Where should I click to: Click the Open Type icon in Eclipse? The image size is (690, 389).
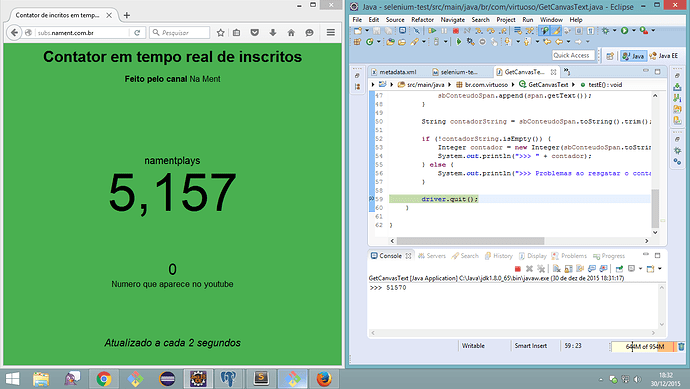[x=390, y=42]
